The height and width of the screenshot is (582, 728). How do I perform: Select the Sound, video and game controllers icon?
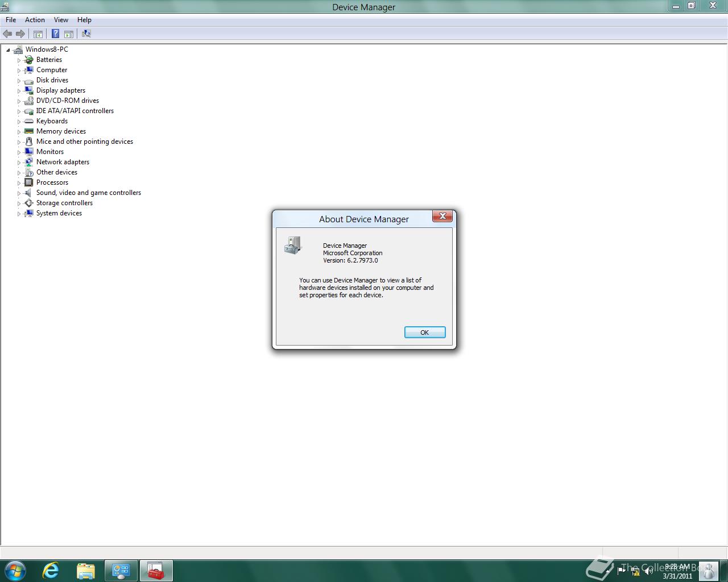coord(29,193)
